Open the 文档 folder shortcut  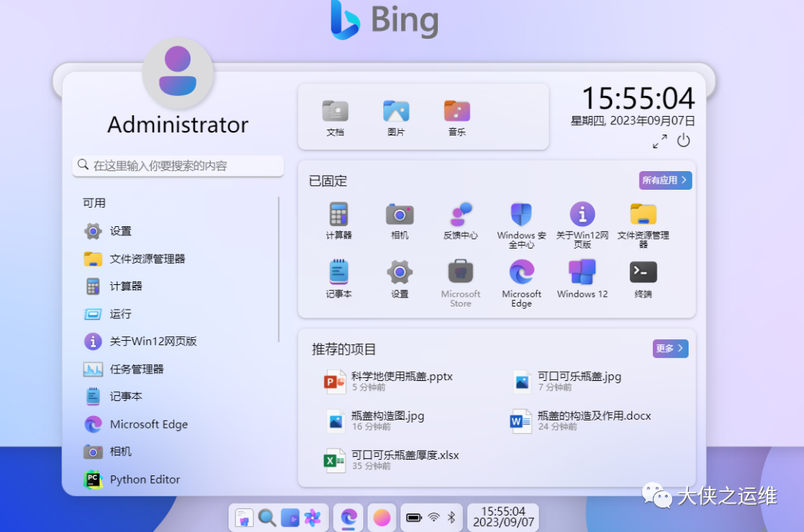point(335,118)
